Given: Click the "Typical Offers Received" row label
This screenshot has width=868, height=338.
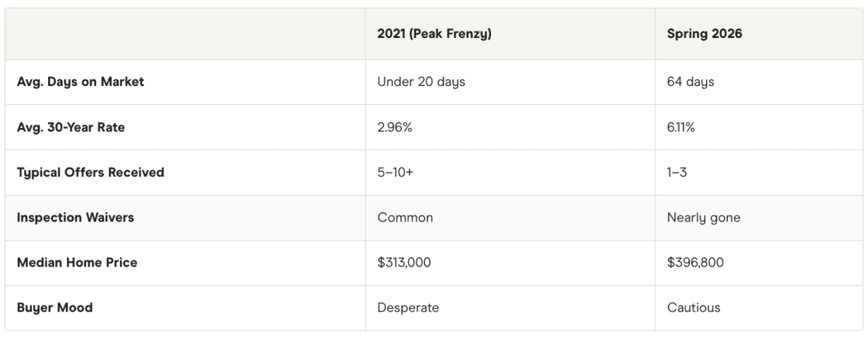Looking at the screenshot, I should click(91, 172).
